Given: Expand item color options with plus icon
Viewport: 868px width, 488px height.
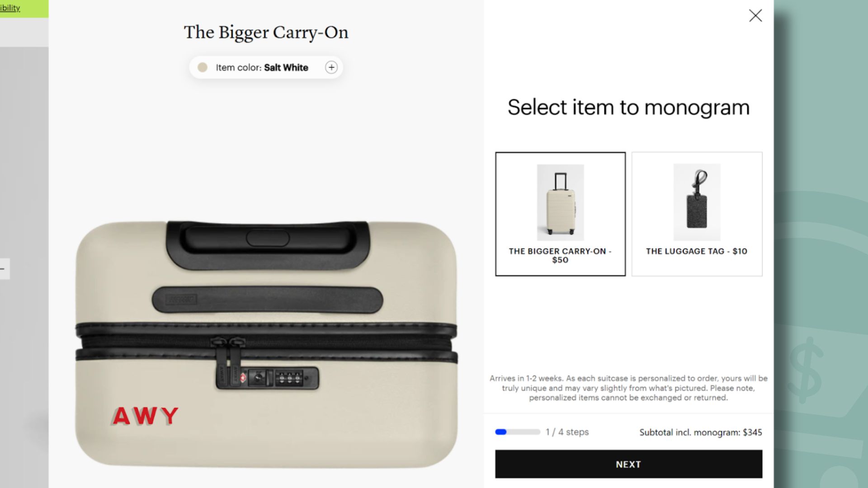Looking at the screenshot, I should (331, 67).
